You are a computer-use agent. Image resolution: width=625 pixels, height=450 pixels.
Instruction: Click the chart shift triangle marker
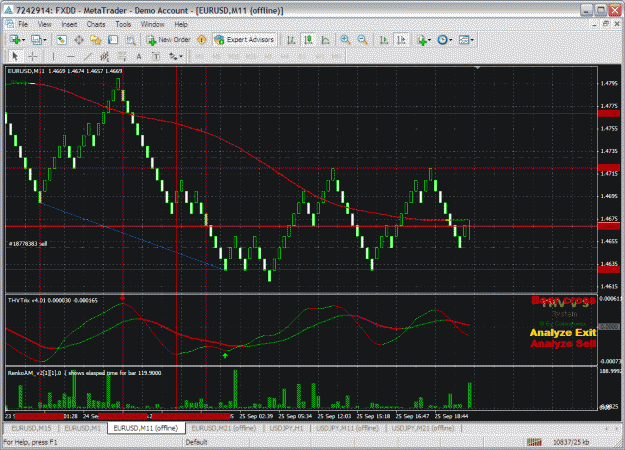click(x=478, y=68)
